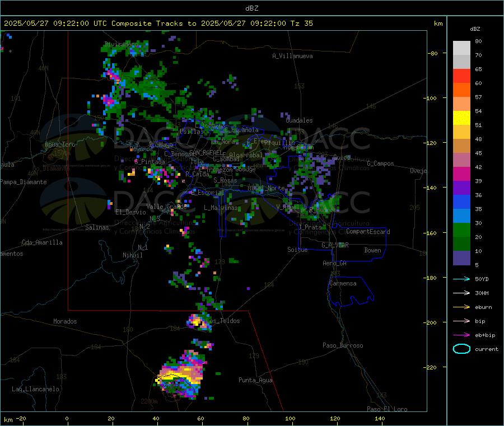Click the 'Lag.Llancanelo' map label

36,389
